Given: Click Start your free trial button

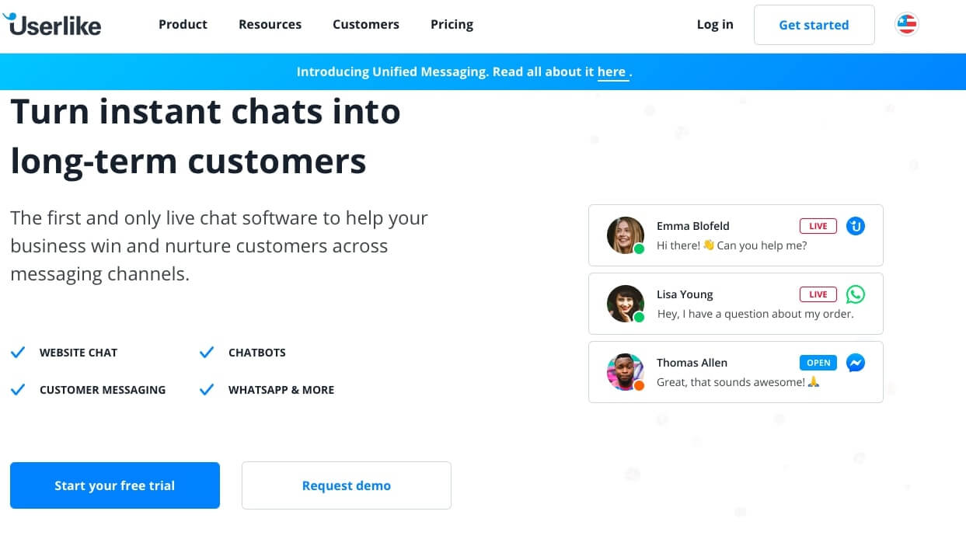Looking at the screenshot, I should [115, 485].
